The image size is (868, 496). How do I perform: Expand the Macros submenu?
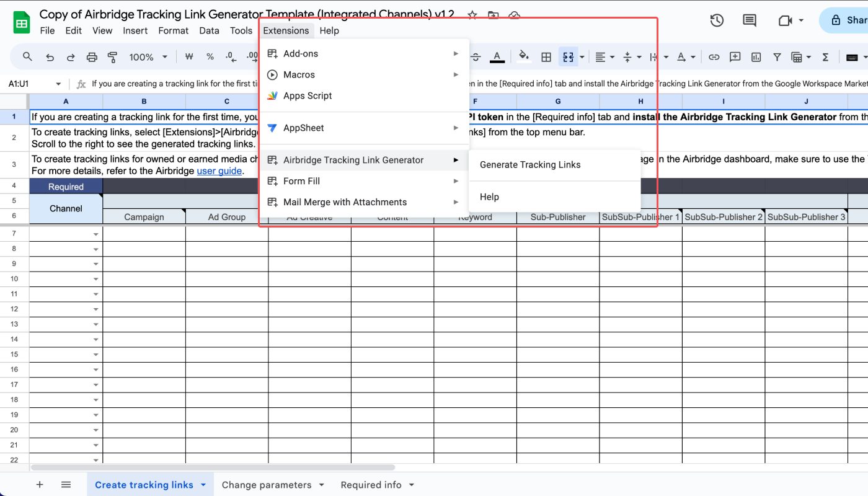tap(364, 75)
